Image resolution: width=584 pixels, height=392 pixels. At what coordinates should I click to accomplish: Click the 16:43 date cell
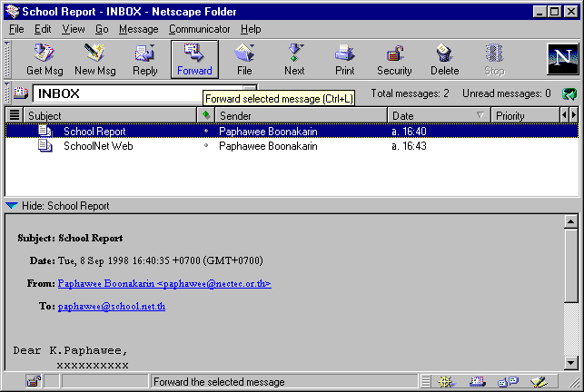click(409, 146)
